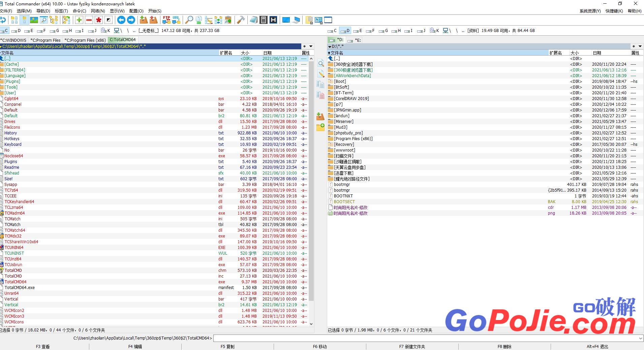Open the URL new connection icon

click(x=176, y=20)
